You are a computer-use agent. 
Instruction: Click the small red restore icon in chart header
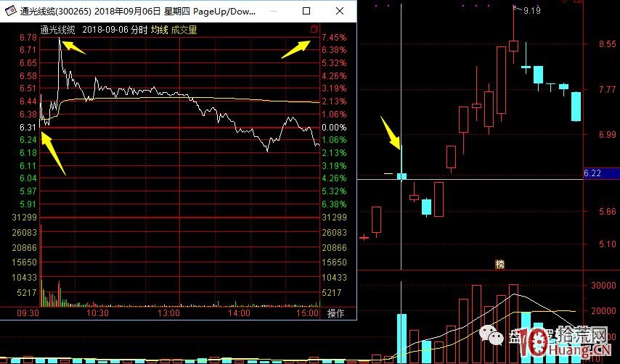tap(314, 29)
